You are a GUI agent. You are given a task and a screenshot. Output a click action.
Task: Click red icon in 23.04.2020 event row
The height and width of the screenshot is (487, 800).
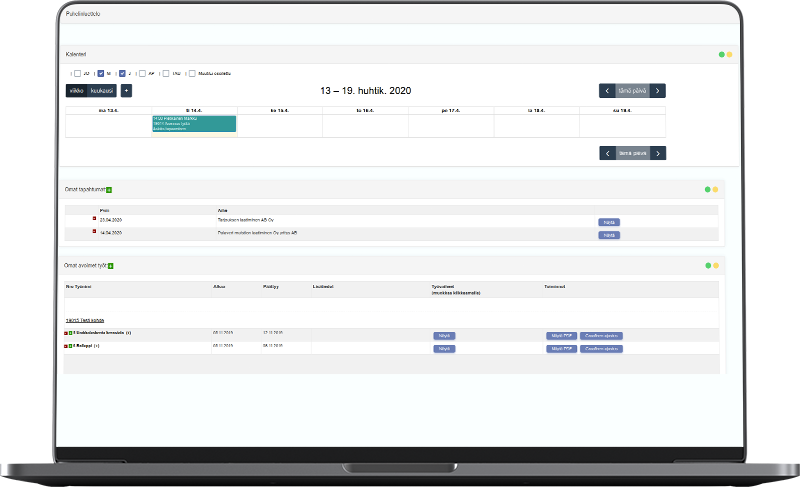pyautogui.click(x=94, y=218)
